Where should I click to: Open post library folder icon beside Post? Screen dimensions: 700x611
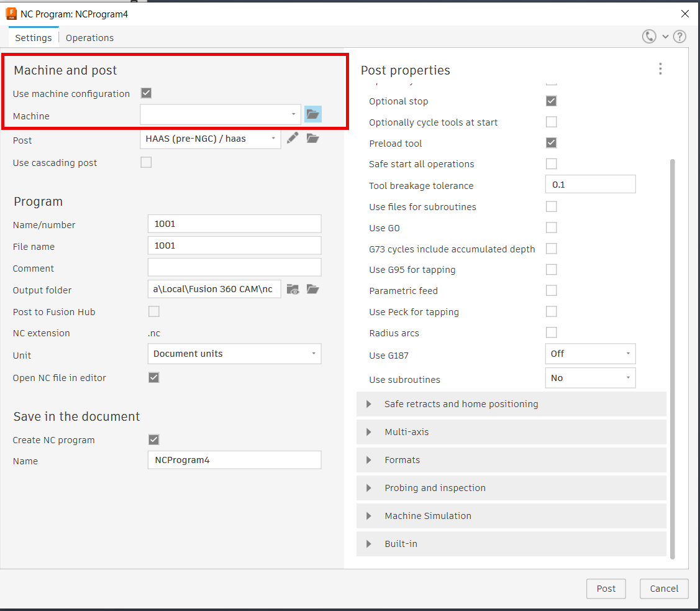click(x=313, y=139)
